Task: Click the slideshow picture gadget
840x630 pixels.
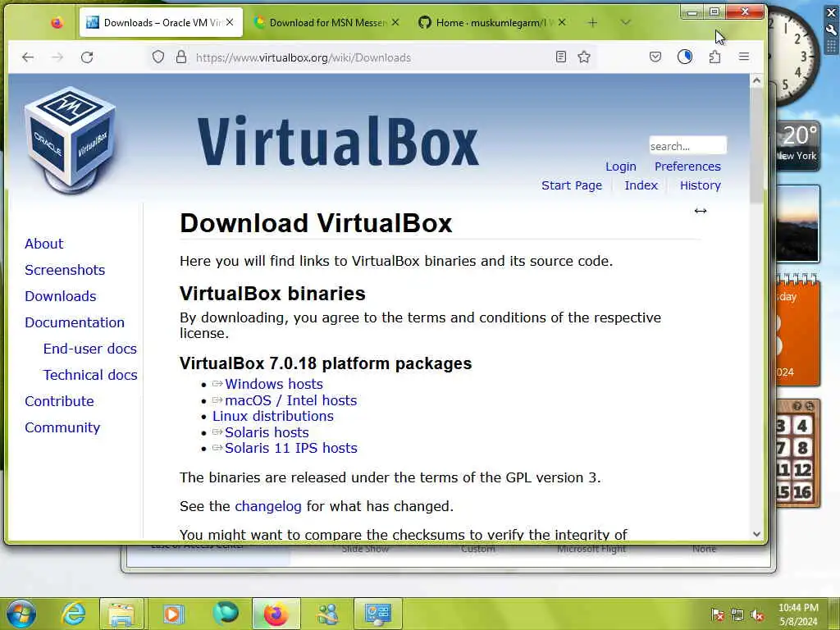Action: [x=797, y=223]
